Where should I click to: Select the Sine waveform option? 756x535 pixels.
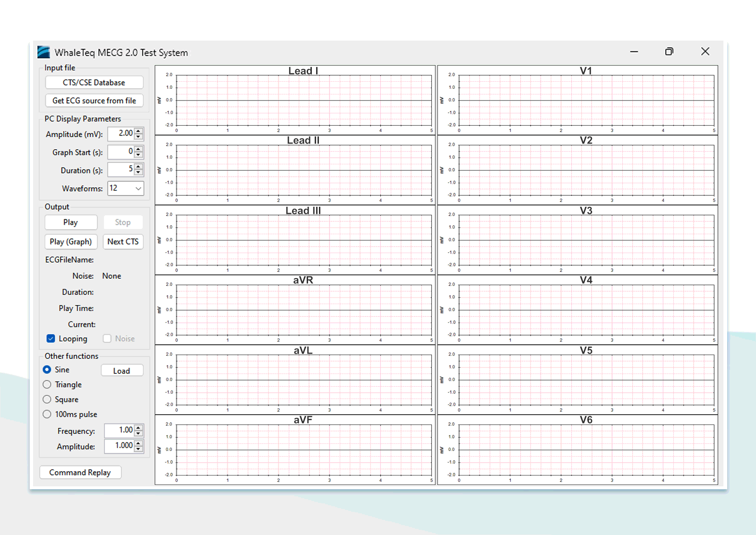pos(47,370)
